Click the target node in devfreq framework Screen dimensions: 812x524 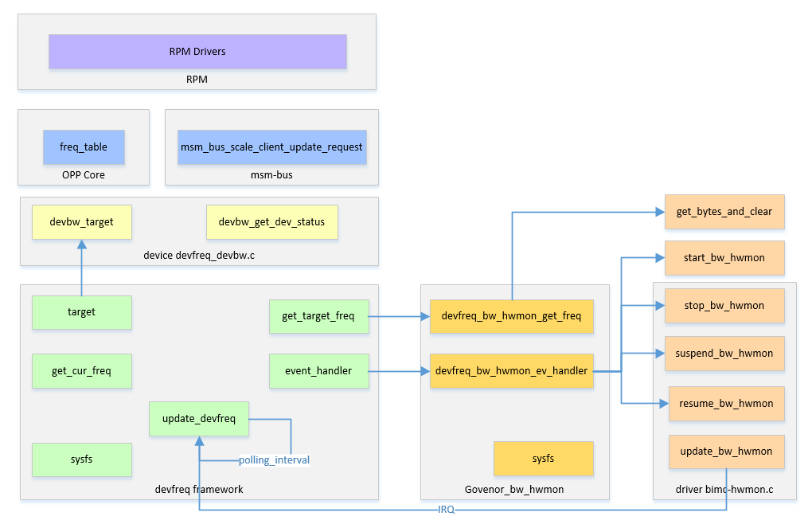click(x=82, y=312)
